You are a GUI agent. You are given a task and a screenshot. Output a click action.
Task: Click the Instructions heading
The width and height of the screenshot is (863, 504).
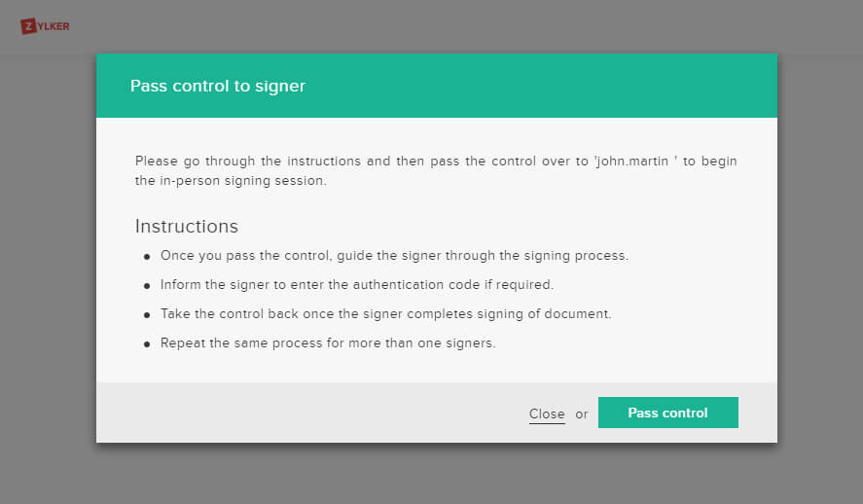(x=186, y=227)
